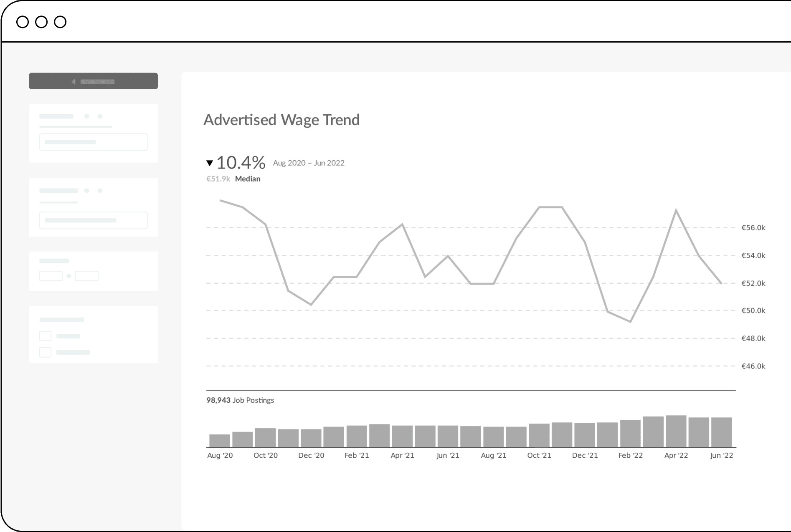The image size is (791, 532).
Task: Click the Jun '22 job postings bar
Action: (x=721, y=432)
